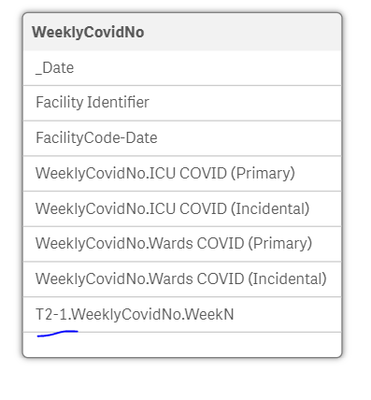
Task: Click blank space right of _Date field
Action: tap(207, 68)
